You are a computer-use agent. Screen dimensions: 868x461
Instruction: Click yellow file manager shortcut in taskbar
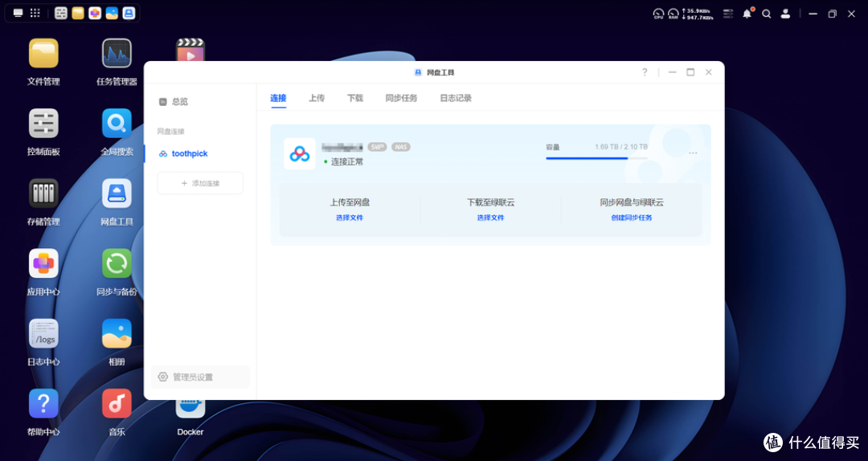point(78,14)
